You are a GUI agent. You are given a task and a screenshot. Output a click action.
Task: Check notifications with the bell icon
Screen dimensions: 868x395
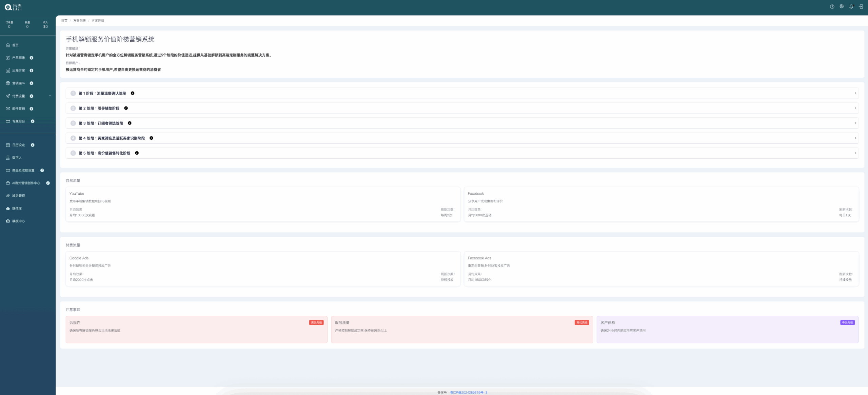coord(851,7)
